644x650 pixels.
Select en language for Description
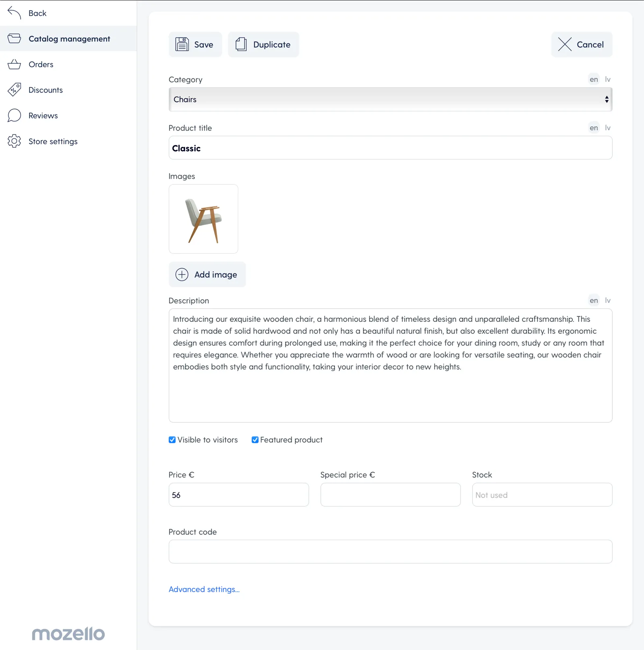594,300
